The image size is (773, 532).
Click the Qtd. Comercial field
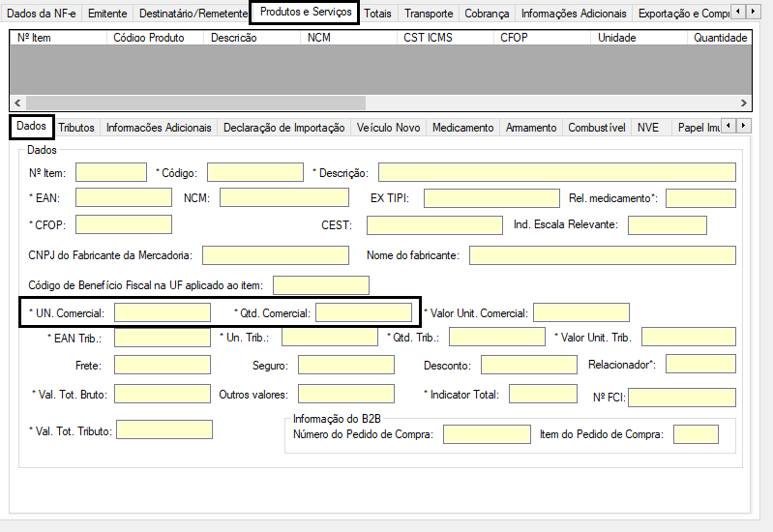point(364,312)
